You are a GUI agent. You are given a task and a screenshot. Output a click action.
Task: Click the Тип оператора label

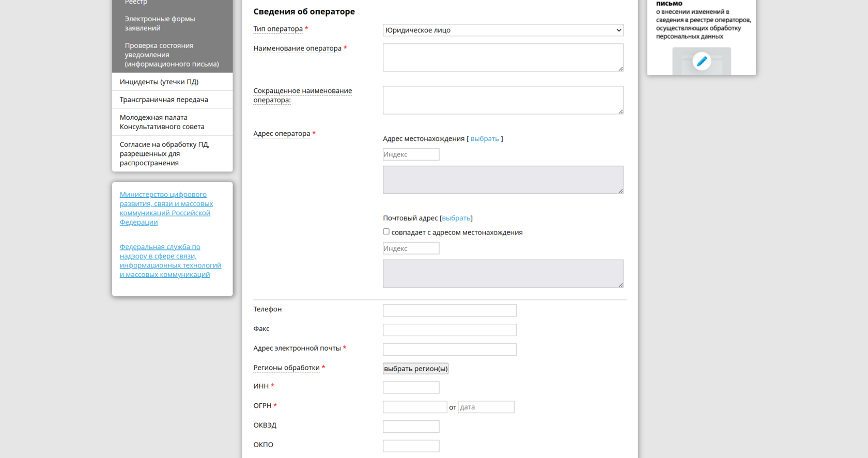click(278, 29)
